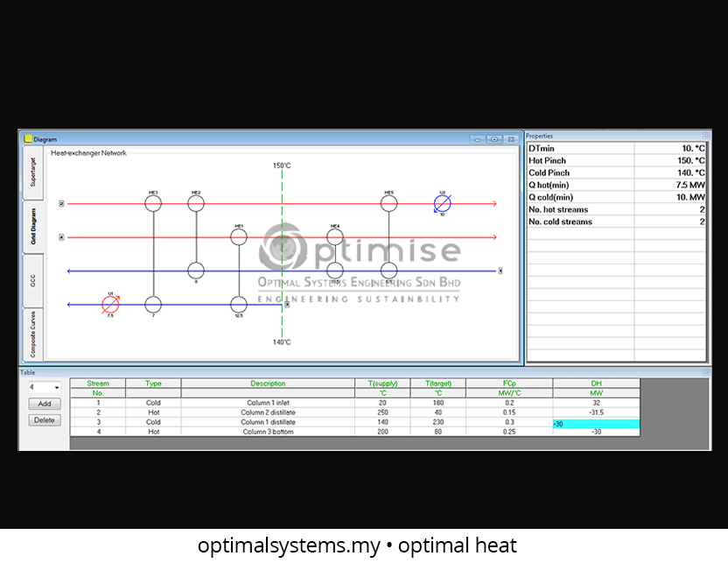Select the HE5 heat exchanger node
Image resolution: width=728 pixels, height=563 pixels.
pos(389,203)
